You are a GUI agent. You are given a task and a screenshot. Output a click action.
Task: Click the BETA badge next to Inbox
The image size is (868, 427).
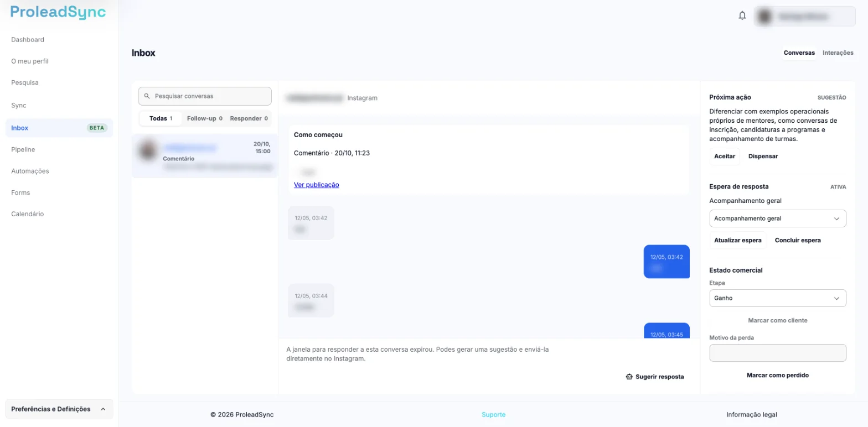click(x=97, y=128)
